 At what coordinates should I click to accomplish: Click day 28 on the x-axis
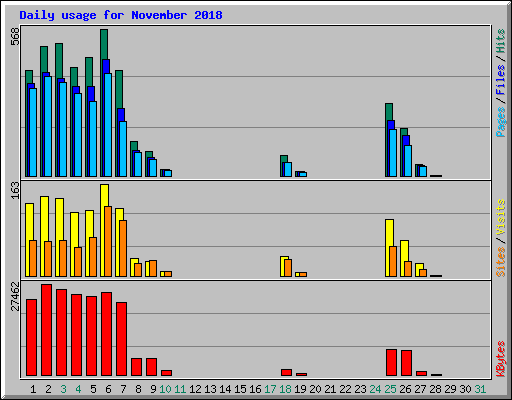click(x=435, y=389)
